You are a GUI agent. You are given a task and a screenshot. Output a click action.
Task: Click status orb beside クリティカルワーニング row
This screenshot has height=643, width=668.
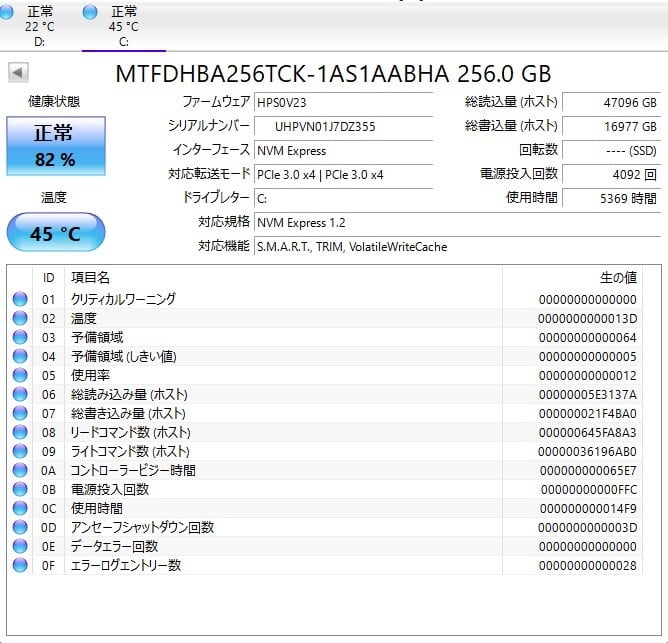click(20, 299)
